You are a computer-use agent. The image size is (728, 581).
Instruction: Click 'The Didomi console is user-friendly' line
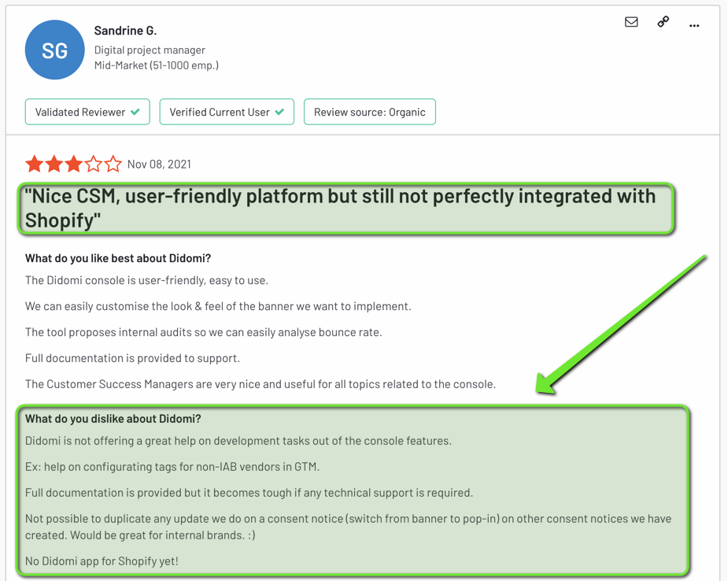(x=146, y=280)
